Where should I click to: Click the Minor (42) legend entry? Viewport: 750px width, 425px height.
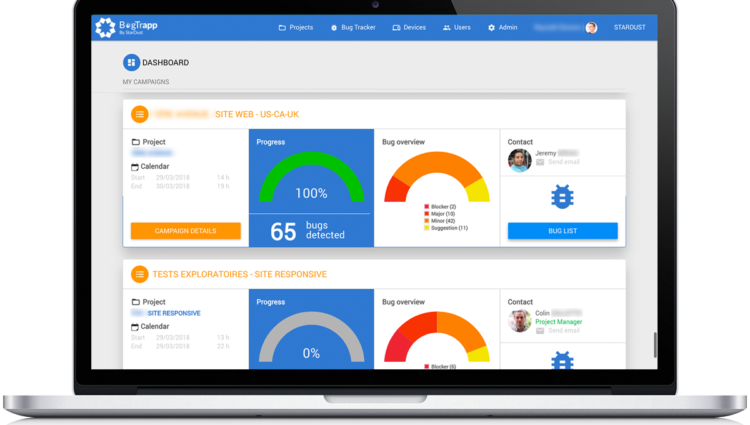(439, 221)
